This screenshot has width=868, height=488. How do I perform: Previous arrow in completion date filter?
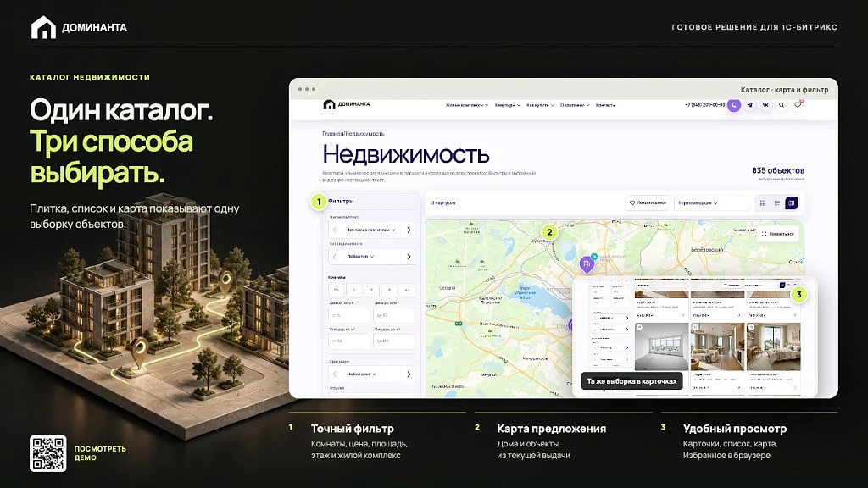(334, 374)
